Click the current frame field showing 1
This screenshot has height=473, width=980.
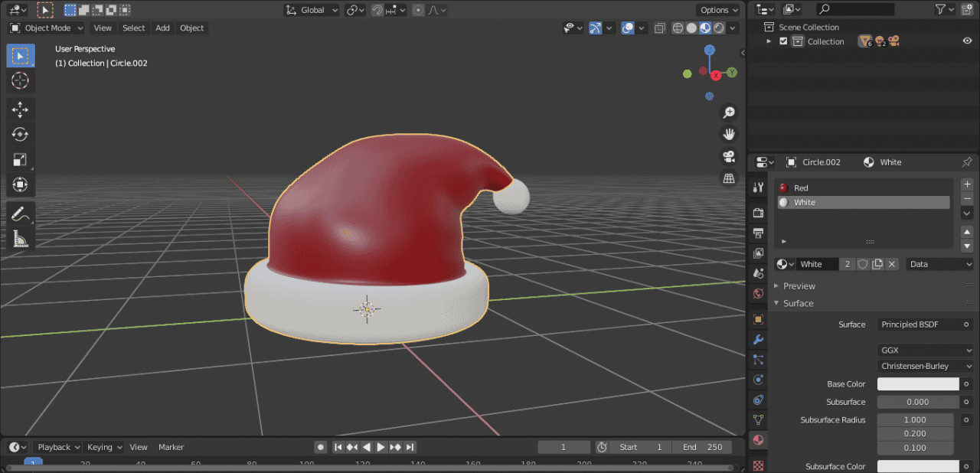click(x=563, y=446)
